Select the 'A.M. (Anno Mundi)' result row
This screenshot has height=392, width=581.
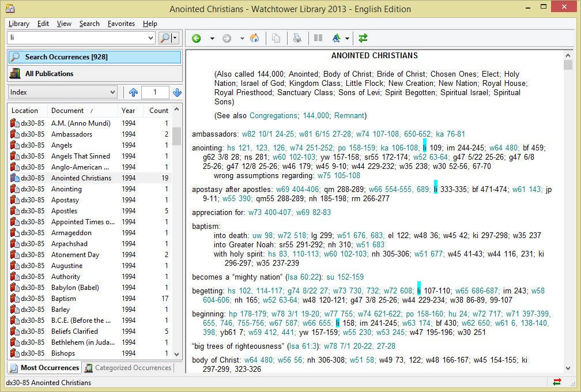click(90, 123)
